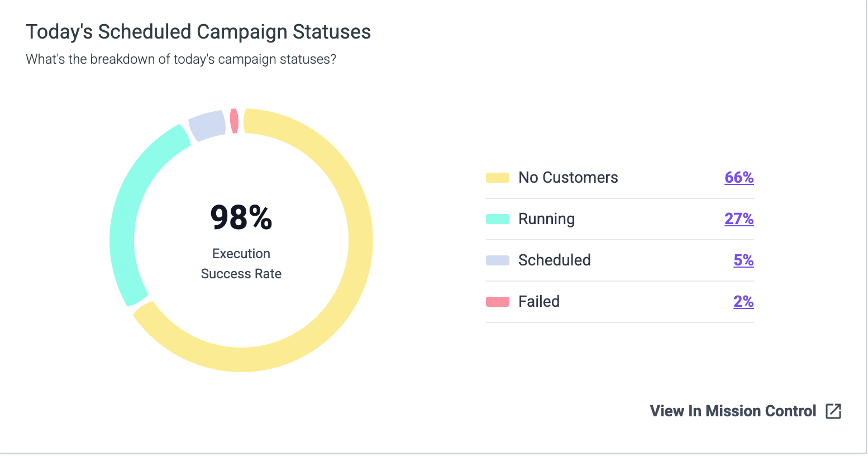Open the 2% Failed percentage link
This screenshot has width=868, height=456.
[743, 302]
